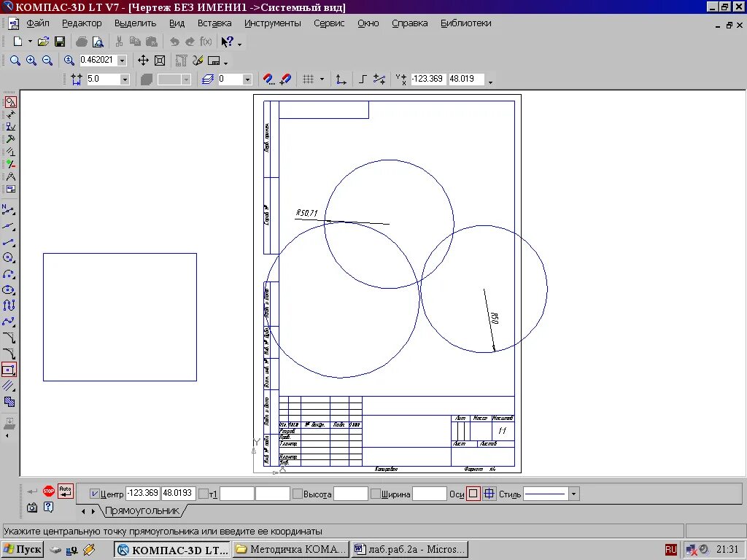Expand the Стиль line style dropdown

[573, 494]
